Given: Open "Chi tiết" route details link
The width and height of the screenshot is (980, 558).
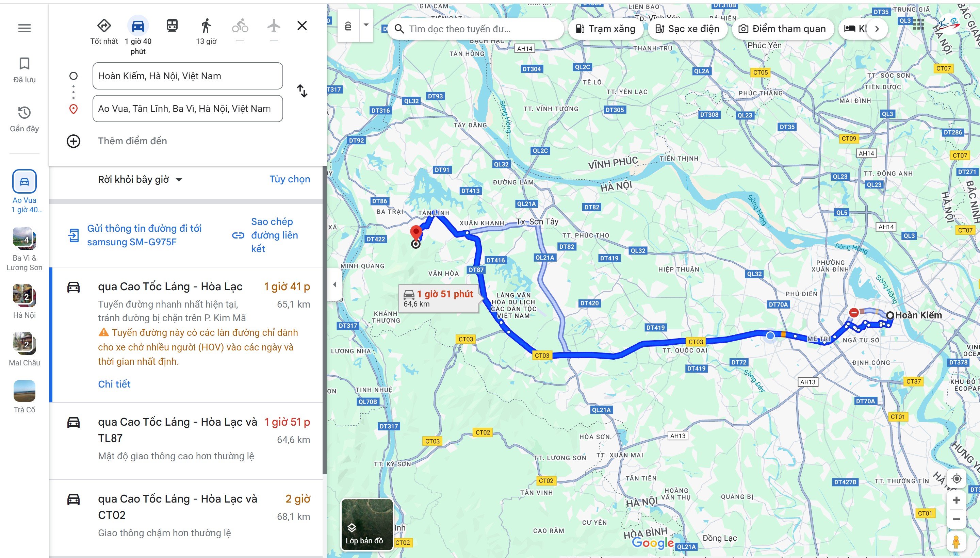Looking at the screenshot, I should click(x=114, y=384).
